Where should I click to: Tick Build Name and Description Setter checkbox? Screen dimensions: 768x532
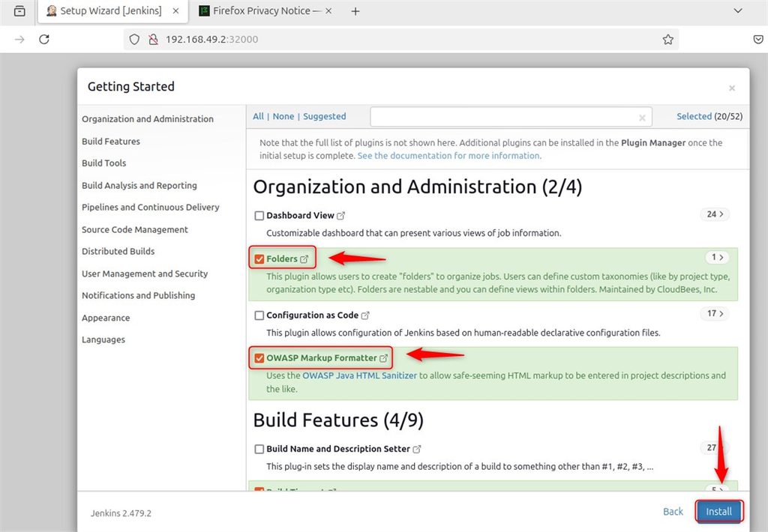(x=259, y=449)
